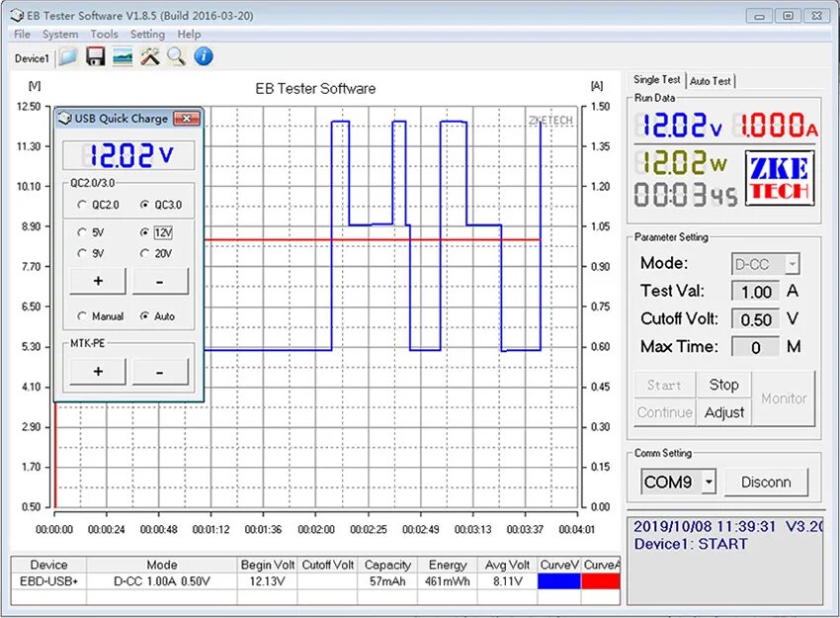Viewport: 840px width, 618px height.
Task: Click the Begin Volt column header
Action: [267, 565]
